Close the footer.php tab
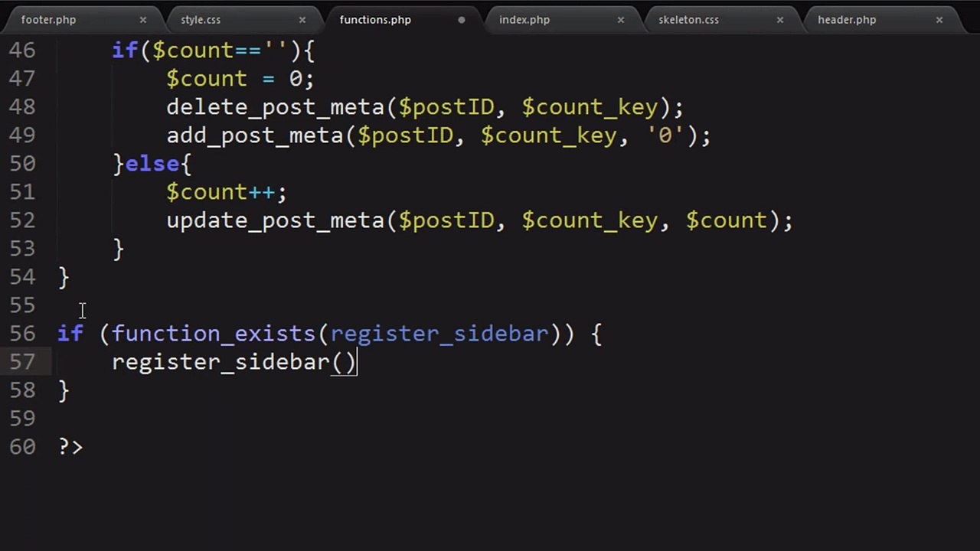The width and height of the screenshot is (980, 551). click(142, 20)
